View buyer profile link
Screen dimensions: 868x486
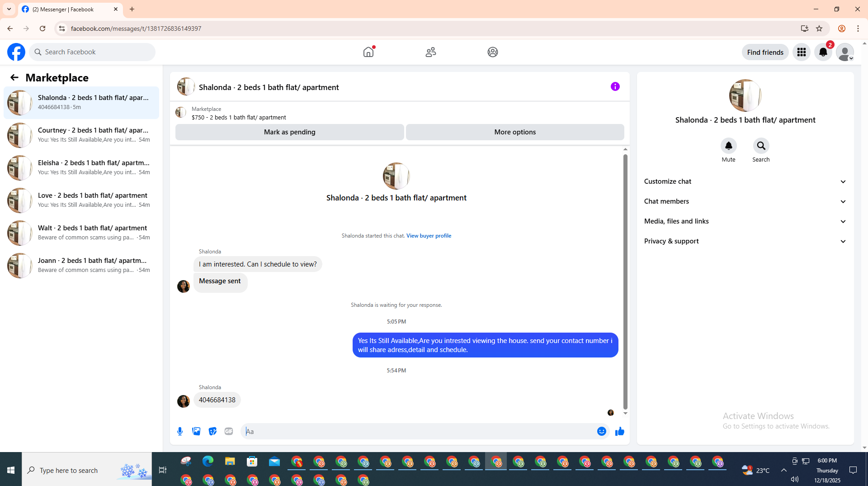[x=429, y=236]
